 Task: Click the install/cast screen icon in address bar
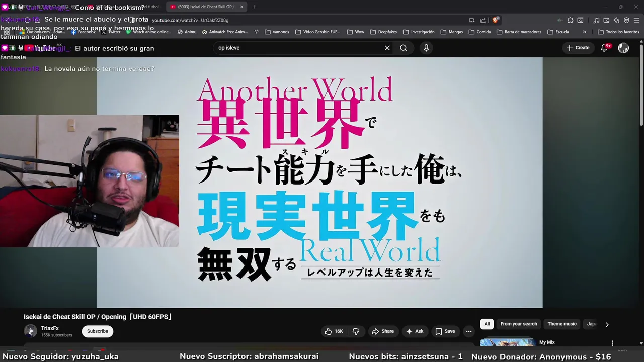(x=471, y=20)
